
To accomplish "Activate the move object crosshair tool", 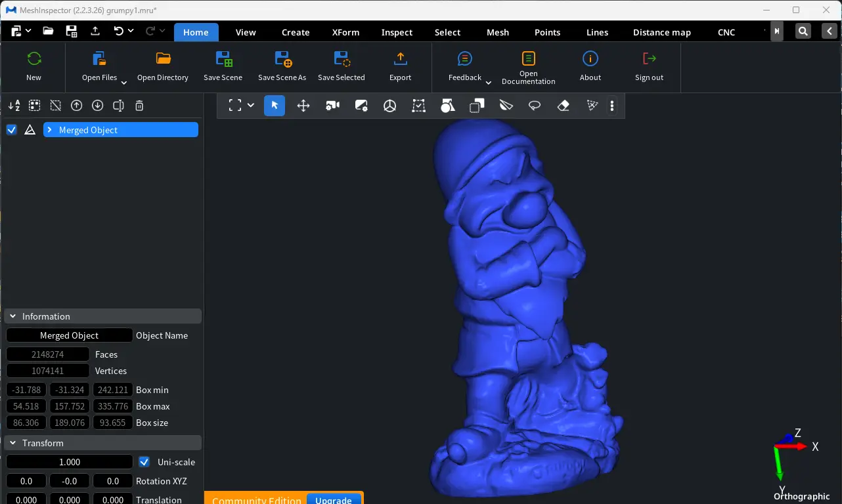I will pyautogui.click(x=303, y=106).
